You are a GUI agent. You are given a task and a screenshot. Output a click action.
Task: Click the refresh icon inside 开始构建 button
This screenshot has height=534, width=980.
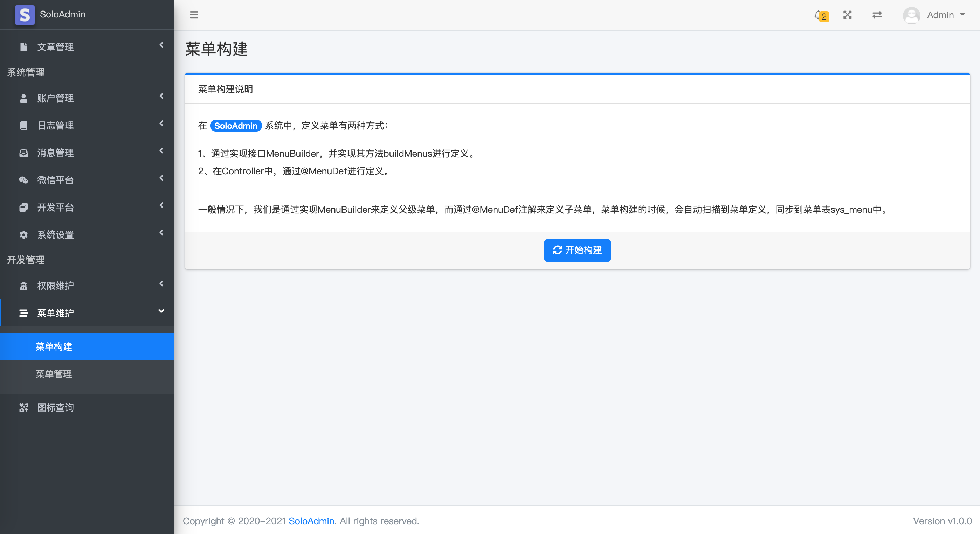557,250
